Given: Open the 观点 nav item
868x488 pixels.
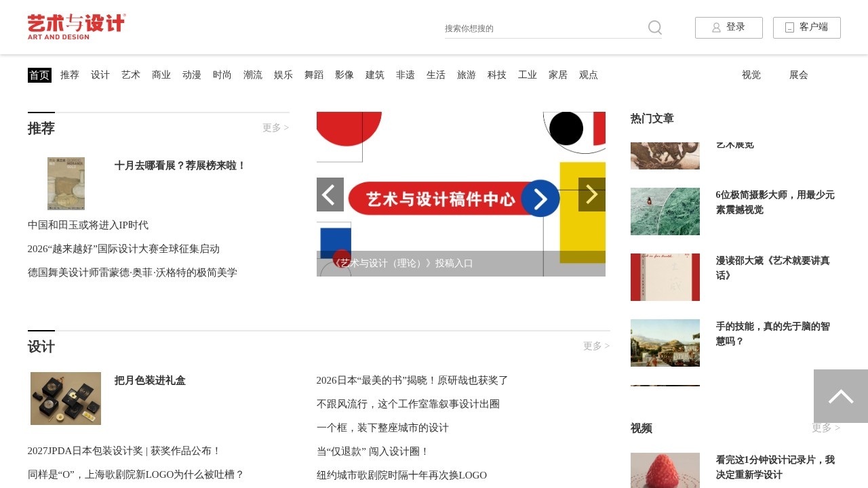Looking at the screenshot, I should coord(589,75).
